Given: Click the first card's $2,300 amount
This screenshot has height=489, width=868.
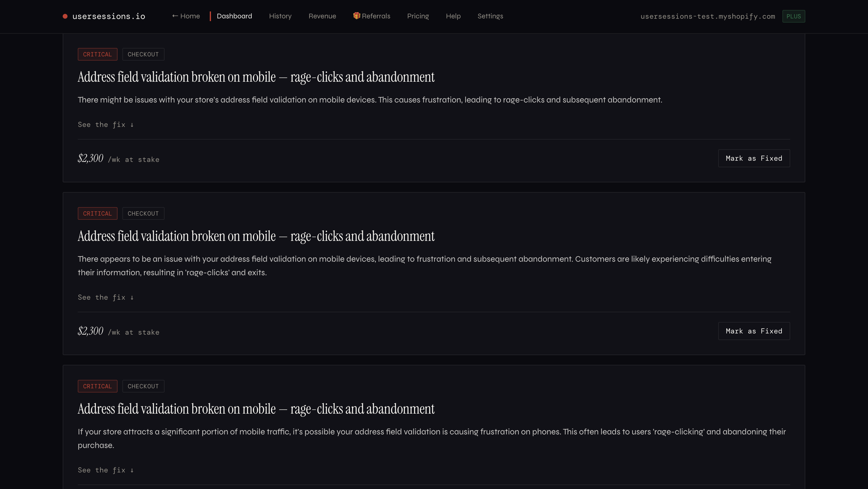Looking at the screenshot, I should pos(90,158).
